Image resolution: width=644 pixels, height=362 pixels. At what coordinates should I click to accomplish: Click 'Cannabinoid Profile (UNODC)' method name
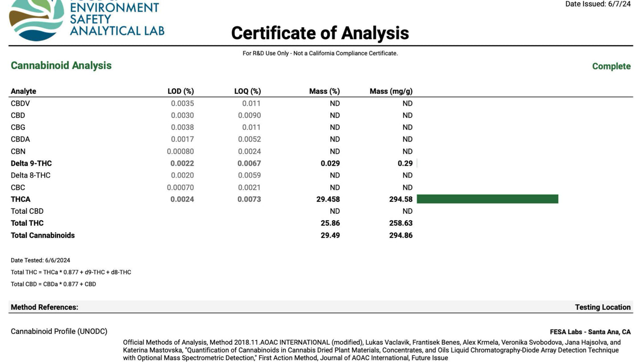pos(59,332)
